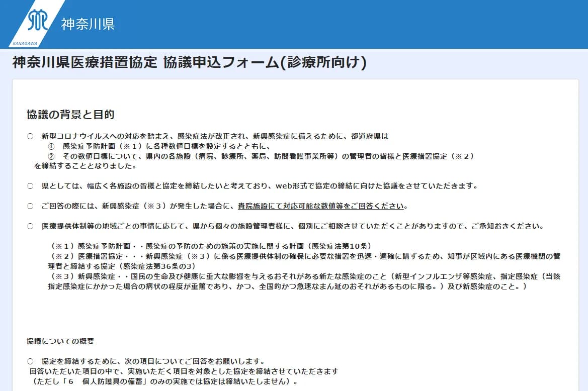The width and height of the screenshot is (588, 391).
Task: Click the sentence 回答いただいた項目の中で
Action: pos(184,371)
